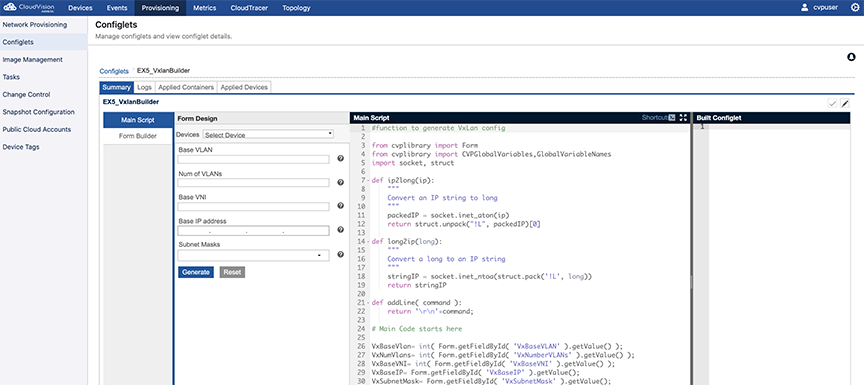Click the checkmark validate icon

click(832, 104)
